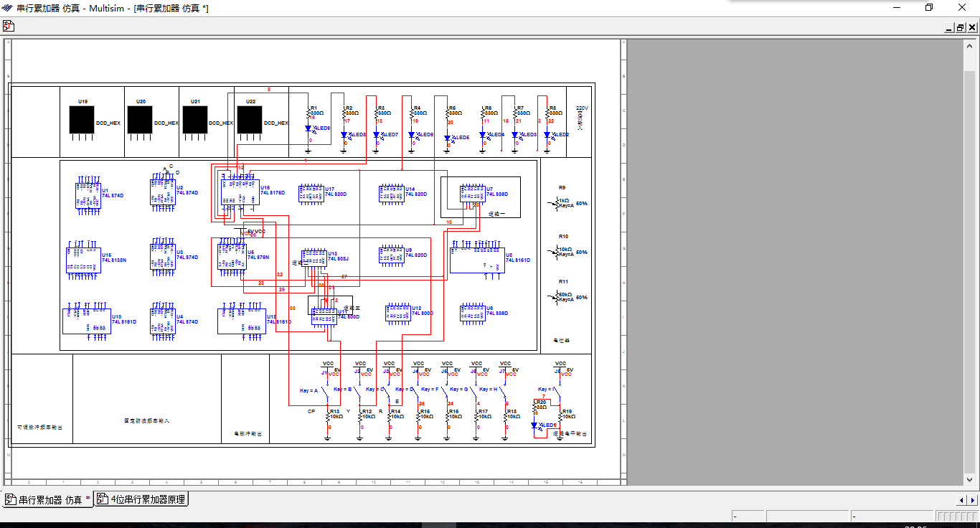Select the U6 74LS86D chip
Screen dimensions: 980x528
473,313
